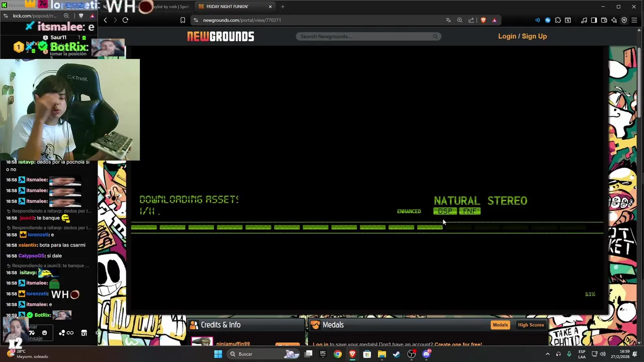The height and width of the screenshot is (362, 644).
Task: Open ninjamuffin99 profile link
Action: point(233,344)
